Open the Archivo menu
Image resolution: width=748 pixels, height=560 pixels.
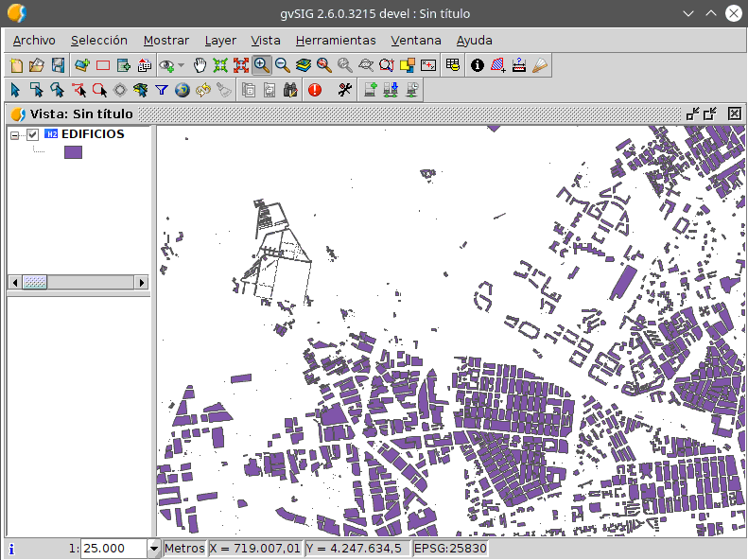[x=34, y=41]
